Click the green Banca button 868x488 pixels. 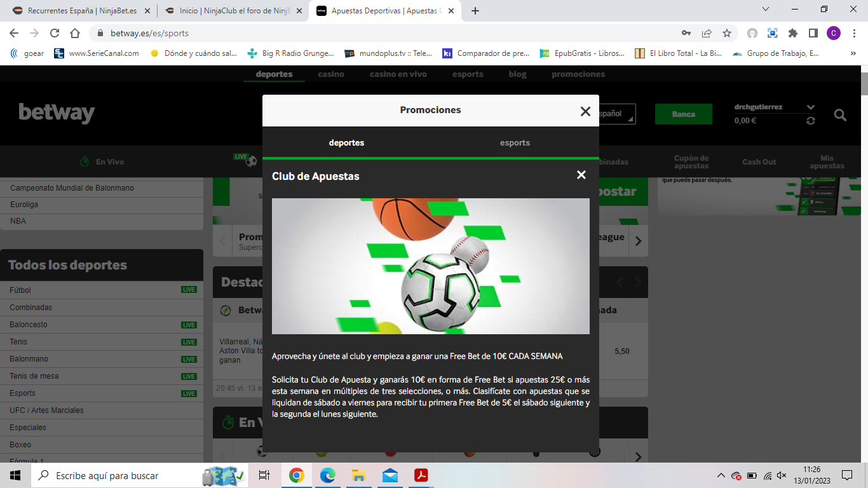pos(683,114)
